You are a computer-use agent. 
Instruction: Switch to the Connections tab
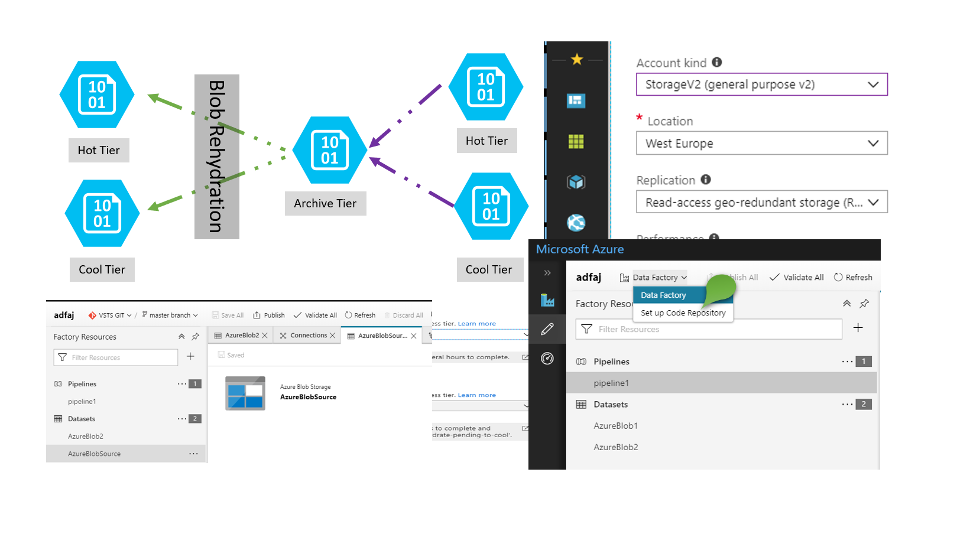click(x=306, y=335)
